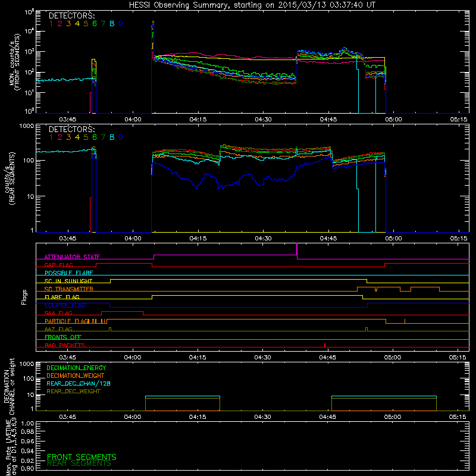Click the 03:45 tick label under Flags panel

(67, 358)
